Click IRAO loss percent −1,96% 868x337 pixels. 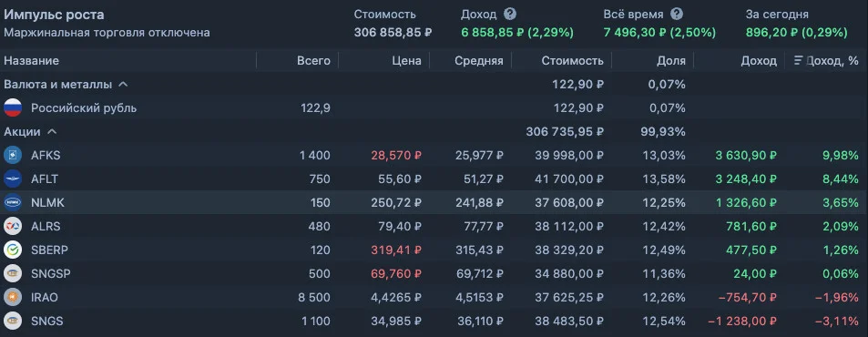click(x=836, y=298)
